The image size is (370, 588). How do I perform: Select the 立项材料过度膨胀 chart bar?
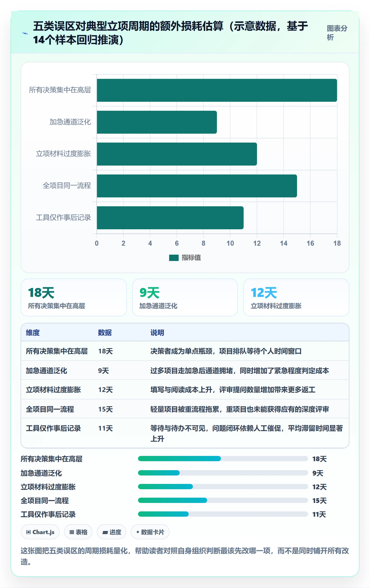click(177, 154)
